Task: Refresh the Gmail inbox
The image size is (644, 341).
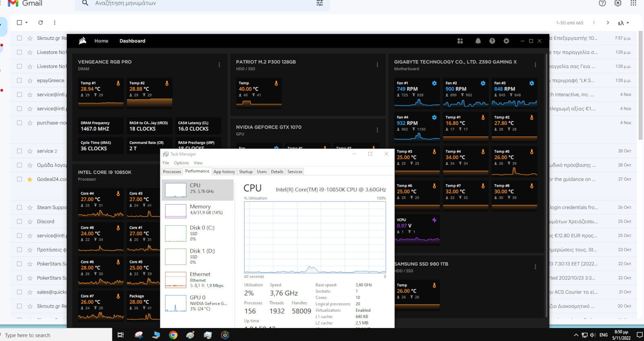Action: tap(41, 23)
